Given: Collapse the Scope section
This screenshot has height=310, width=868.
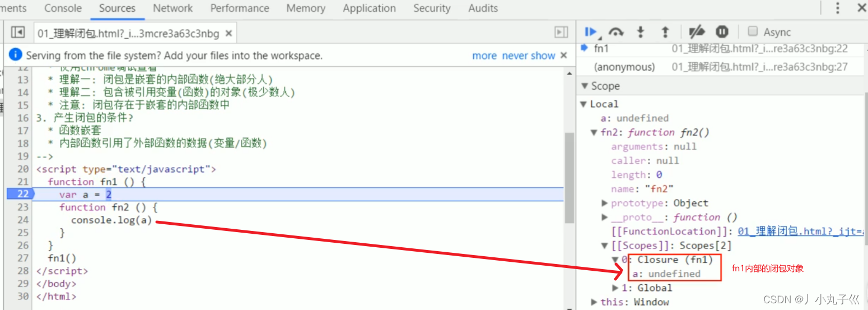Looking at the screenshot, I should point(584,86).
